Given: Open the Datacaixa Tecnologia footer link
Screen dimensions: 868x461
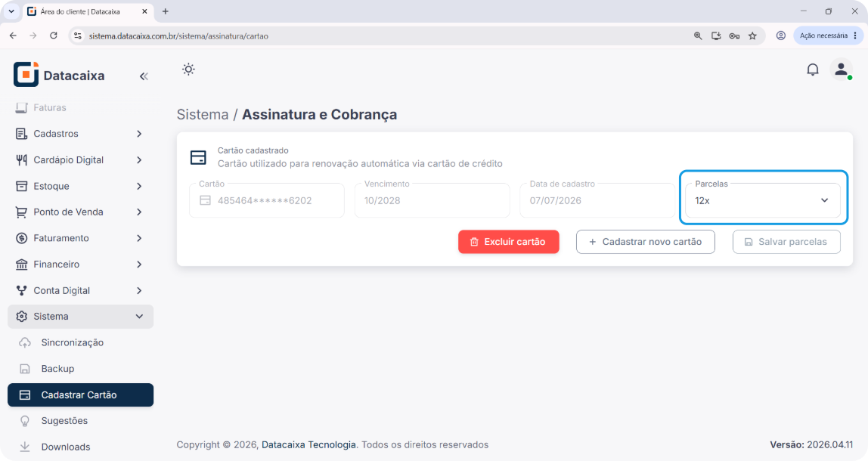Looking at the screenshot, I should (309, 445).
